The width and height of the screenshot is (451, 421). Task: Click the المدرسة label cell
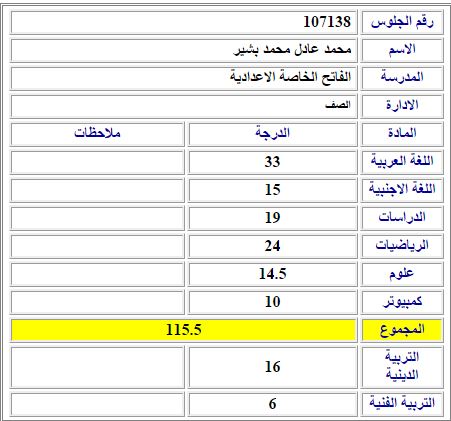402,78
